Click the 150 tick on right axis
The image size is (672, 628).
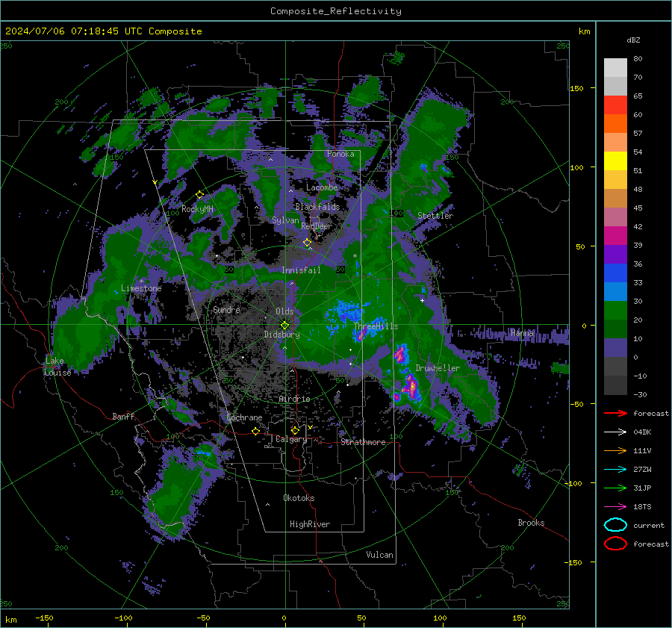(577, 88)
